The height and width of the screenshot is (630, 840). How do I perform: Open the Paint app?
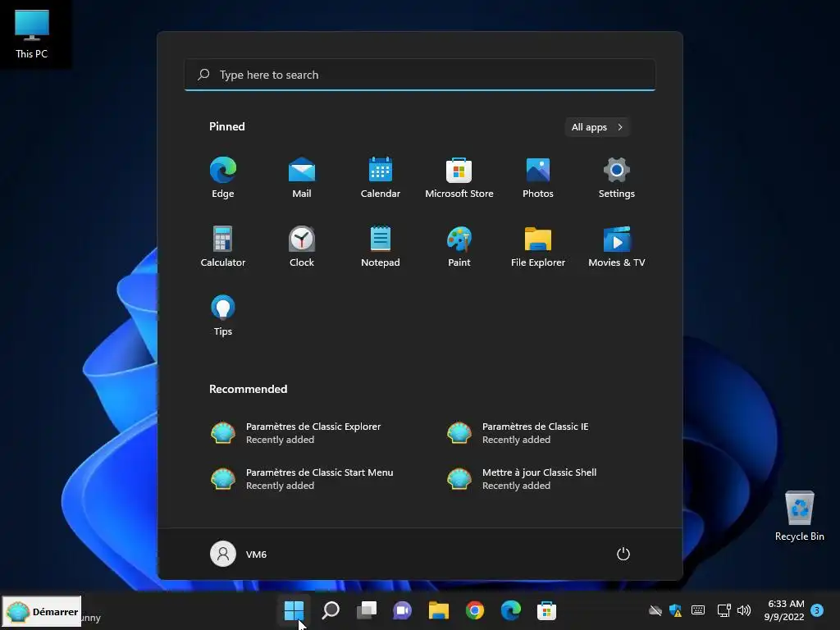point(459,246)
